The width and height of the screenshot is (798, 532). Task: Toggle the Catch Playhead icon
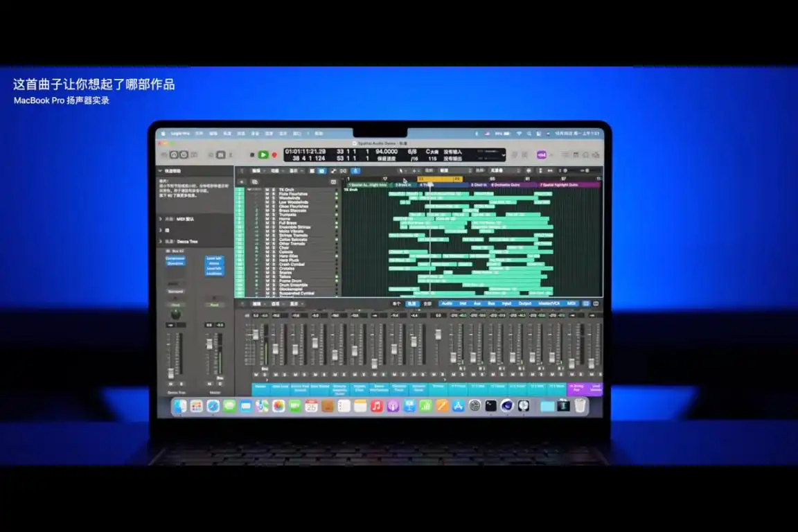click(x=355, y=171)
